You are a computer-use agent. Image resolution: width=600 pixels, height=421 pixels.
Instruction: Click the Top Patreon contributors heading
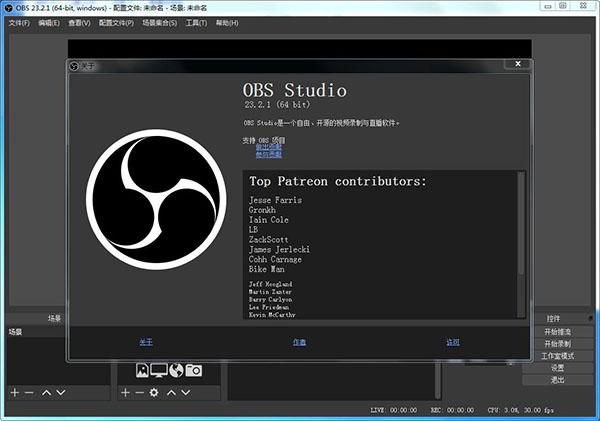[x=338, y=181]
